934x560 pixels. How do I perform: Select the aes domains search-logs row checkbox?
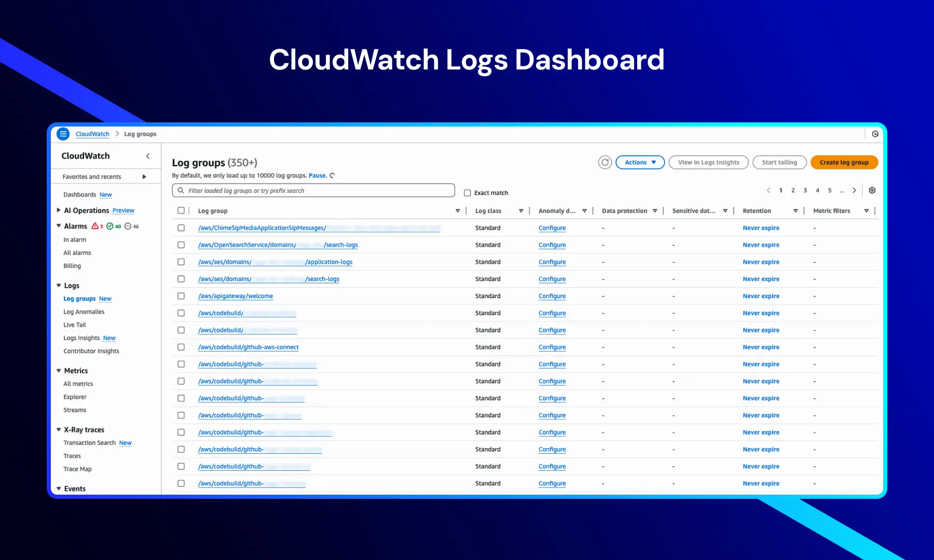point(181,279)
